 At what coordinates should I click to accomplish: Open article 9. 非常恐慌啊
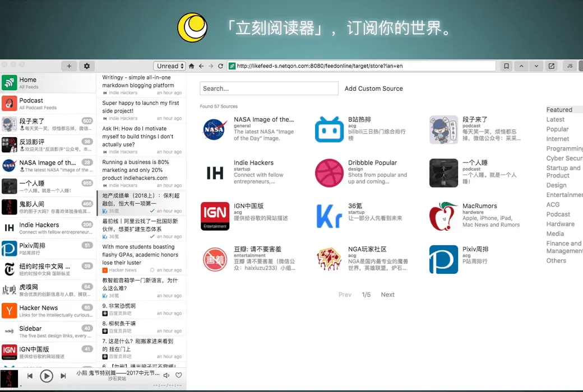coord(141,309)
